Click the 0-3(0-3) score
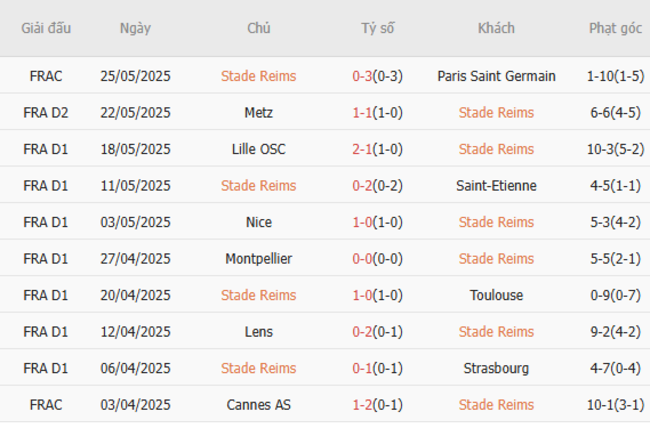This screenshot has width=650, height=428. coord(377,76)
